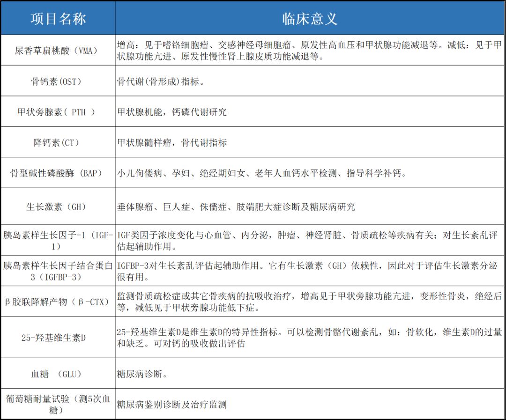Click the β胶联降解产物（β-CTX）name cell
The image size is (506, 420).
(x=58, y=302)
